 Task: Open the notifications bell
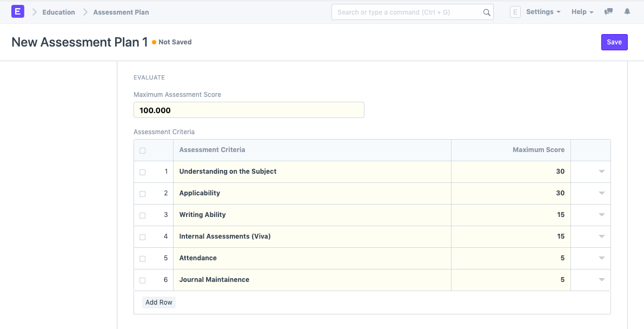click(627, 12)
